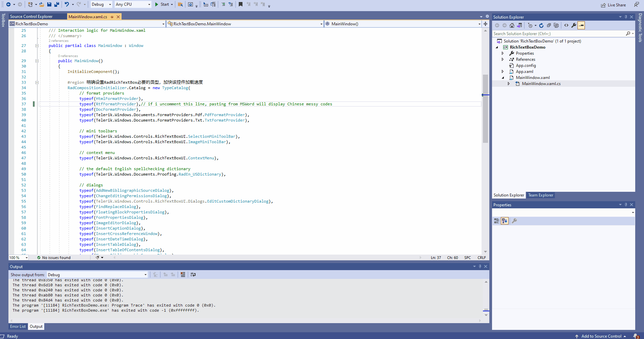Click the Clear All icon in Output panel
Screen dimensions: 644x339
point(183,275)
